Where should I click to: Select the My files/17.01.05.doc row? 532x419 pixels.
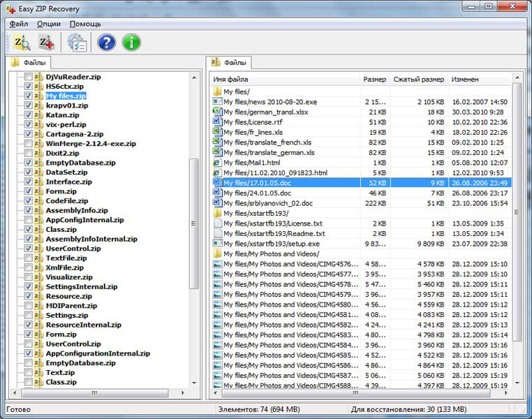(x=361, y=183)
